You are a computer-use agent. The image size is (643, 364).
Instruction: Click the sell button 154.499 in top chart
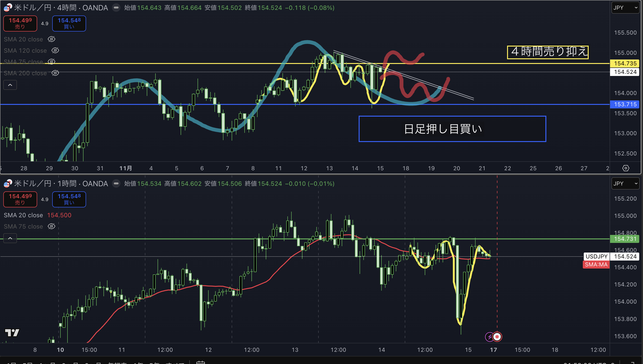pos(20,23)
